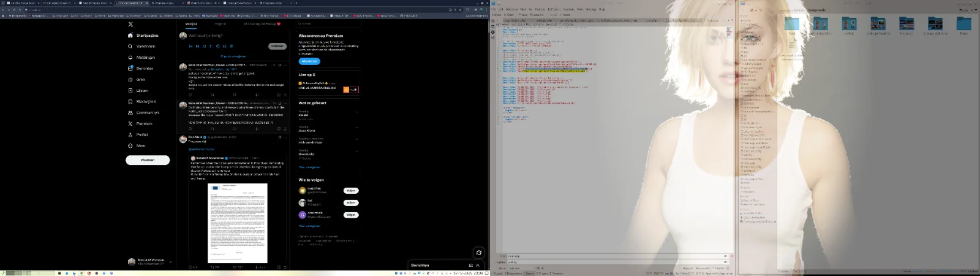
Task: Add location icon in post composer
Action: [232, 46]
